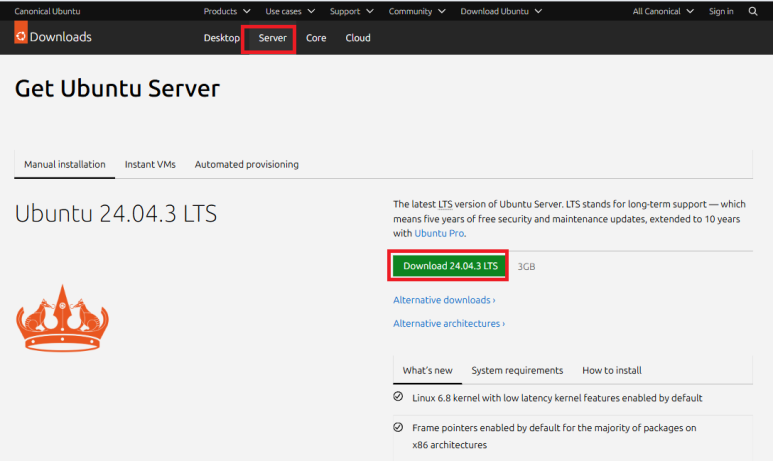The height and width of the screenshot is (461, 773).
Task: Select the What's new tab
Action: tap(427, 370)
